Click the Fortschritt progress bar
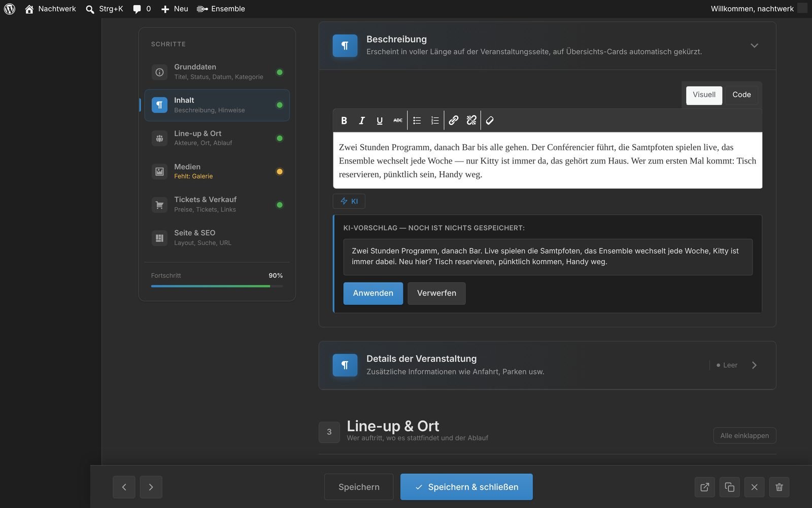 coord(217,286)
